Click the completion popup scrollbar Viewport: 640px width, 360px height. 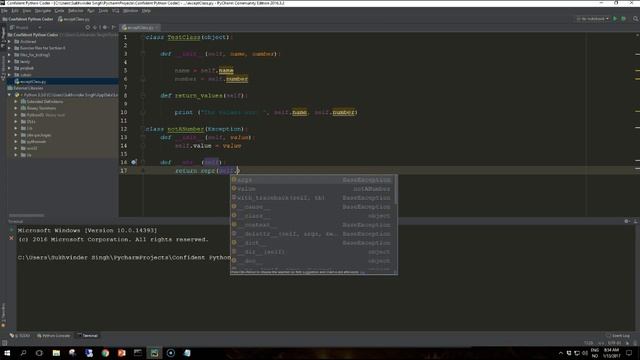tap(396, 190)
